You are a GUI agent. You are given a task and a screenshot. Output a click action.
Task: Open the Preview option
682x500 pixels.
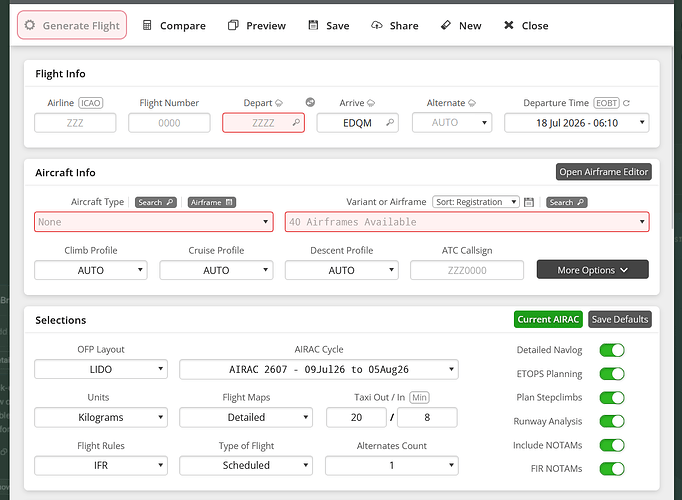[257, 26]
